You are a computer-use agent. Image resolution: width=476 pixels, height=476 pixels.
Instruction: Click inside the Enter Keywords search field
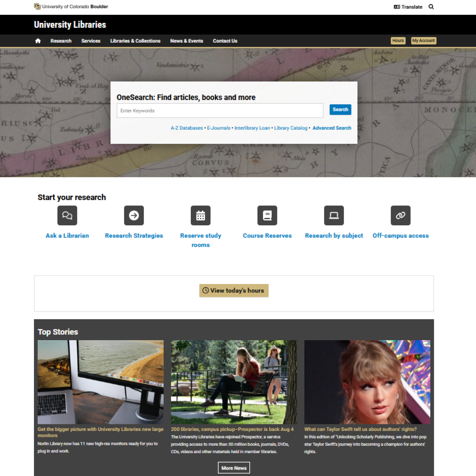tap(220, 110)
